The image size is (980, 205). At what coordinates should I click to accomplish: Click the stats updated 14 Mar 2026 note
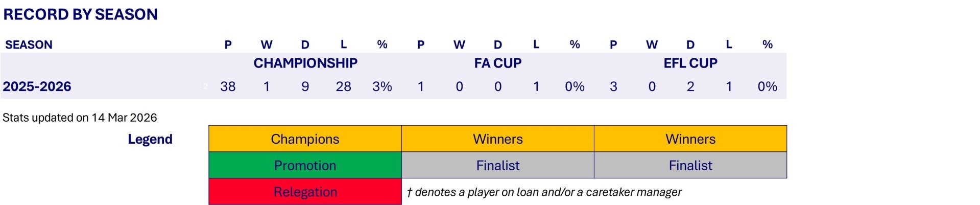click(80, 118)
